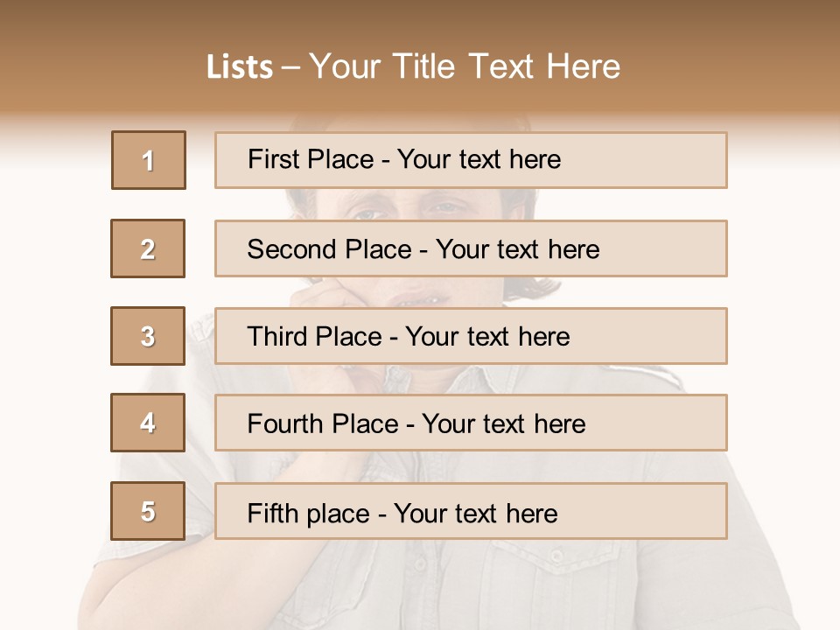Click the number 5 box

point(148,511)
